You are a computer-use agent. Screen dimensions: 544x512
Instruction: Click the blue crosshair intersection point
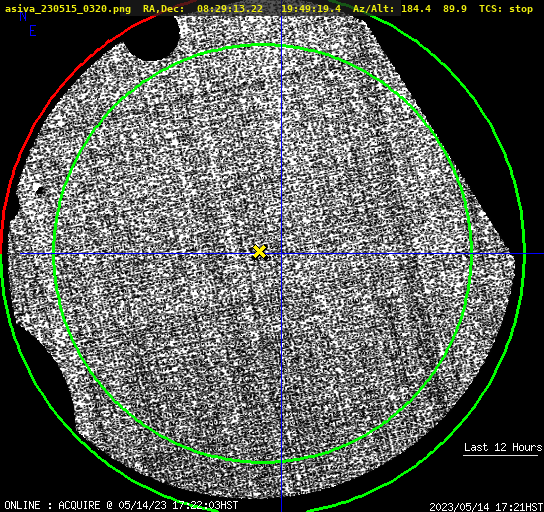click(281, 254)
